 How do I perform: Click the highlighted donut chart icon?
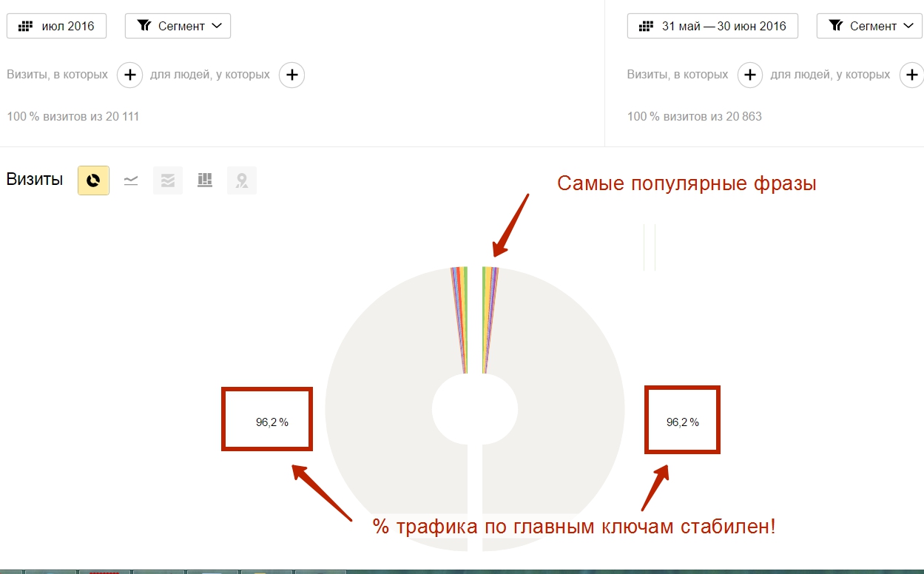(93, 179)
